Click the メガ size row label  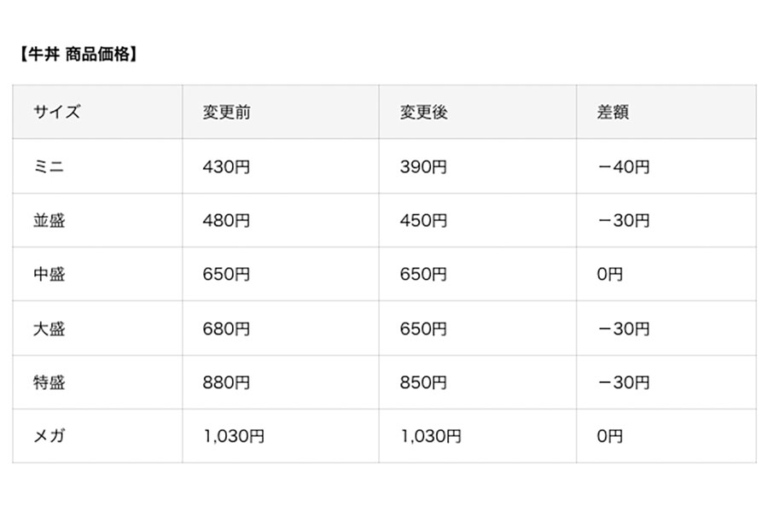(49, 436)
